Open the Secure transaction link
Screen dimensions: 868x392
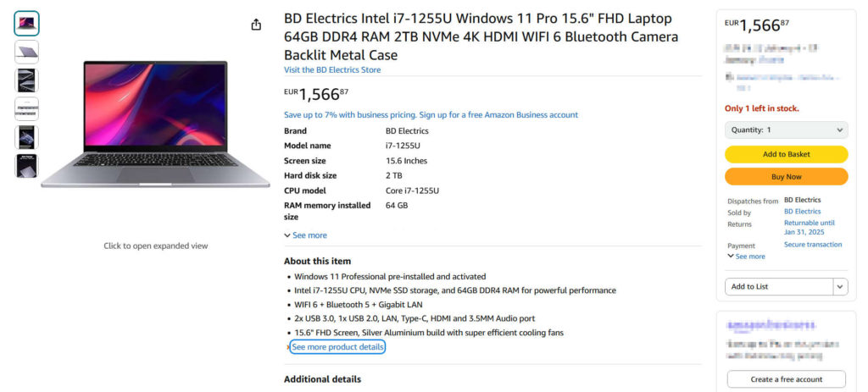click(813, 245)
